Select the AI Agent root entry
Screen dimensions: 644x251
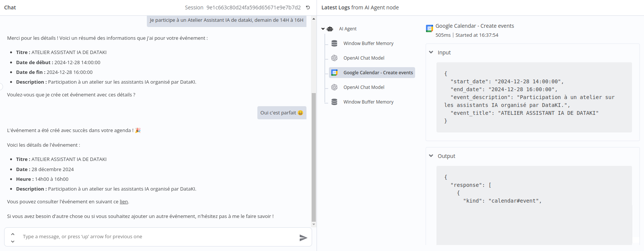348,29
